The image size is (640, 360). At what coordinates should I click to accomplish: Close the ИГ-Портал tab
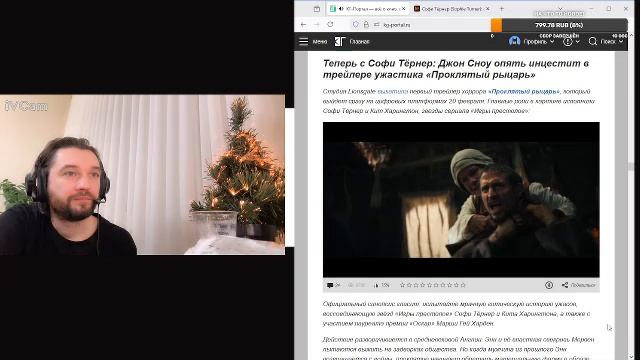(403, 9)
